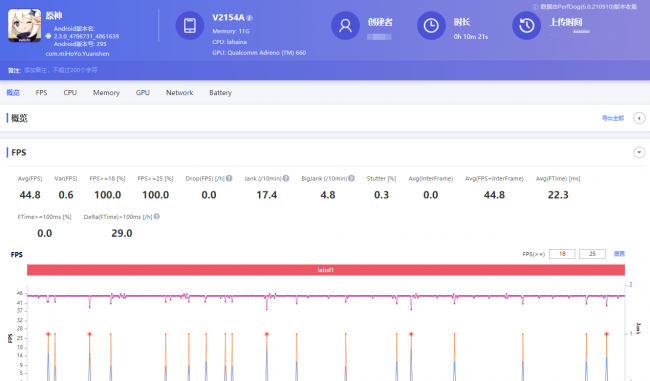650x381 pixels.
Task: Click the PerfDog version info icon
Action: pyautogui.click(x=536, y=7)
